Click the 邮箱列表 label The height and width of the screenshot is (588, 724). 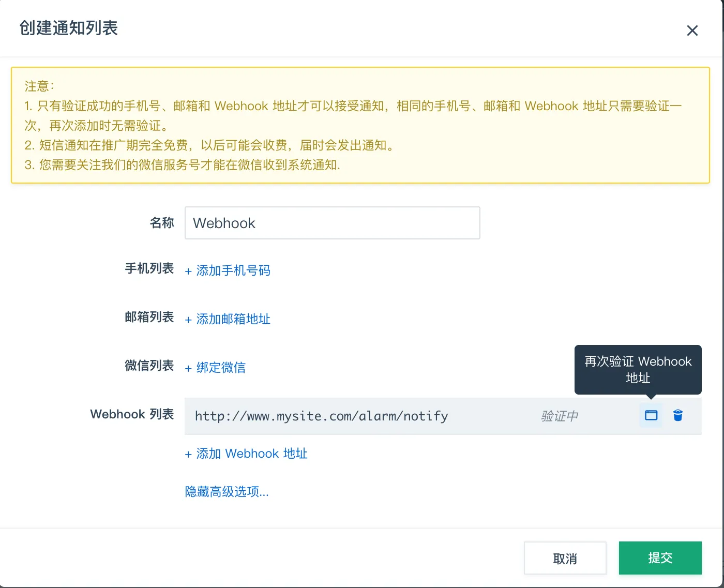149,317
